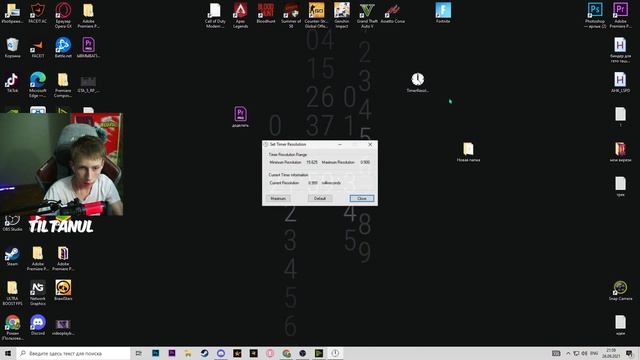640x360 pixels.
Task: Open the TikTok desktop shortcut
Action: [12, 82]
